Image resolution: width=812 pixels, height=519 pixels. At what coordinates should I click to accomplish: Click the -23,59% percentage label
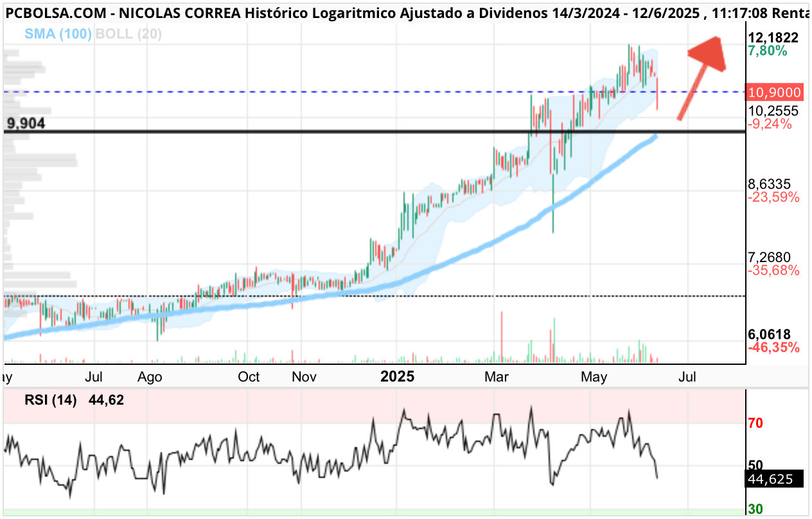point(773,197)
